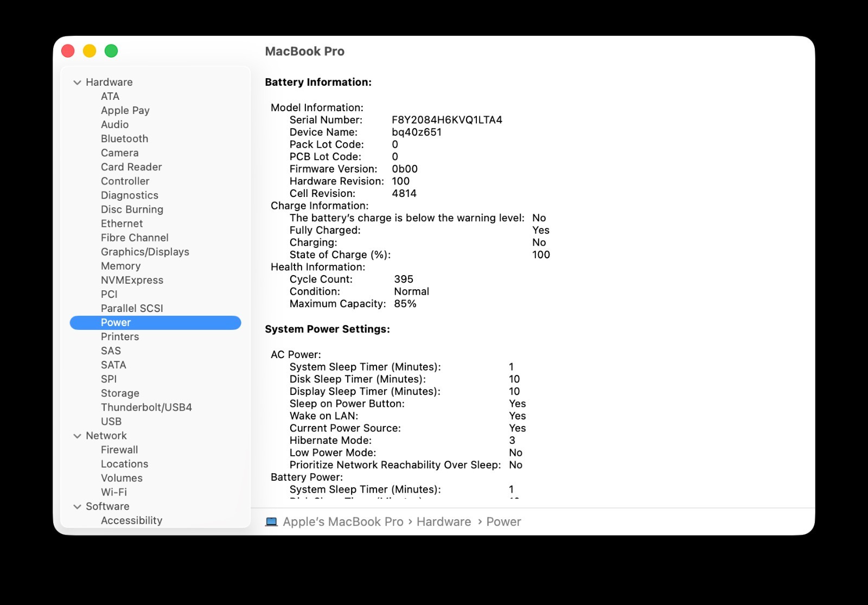Show Graphics/Displays details

pyautogui.click(x=145, y=251)
